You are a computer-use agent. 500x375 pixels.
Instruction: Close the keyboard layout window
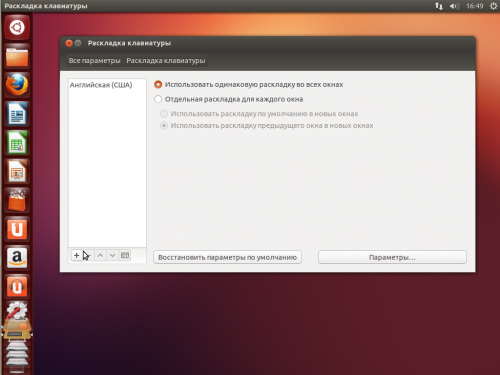click(69, 43)
